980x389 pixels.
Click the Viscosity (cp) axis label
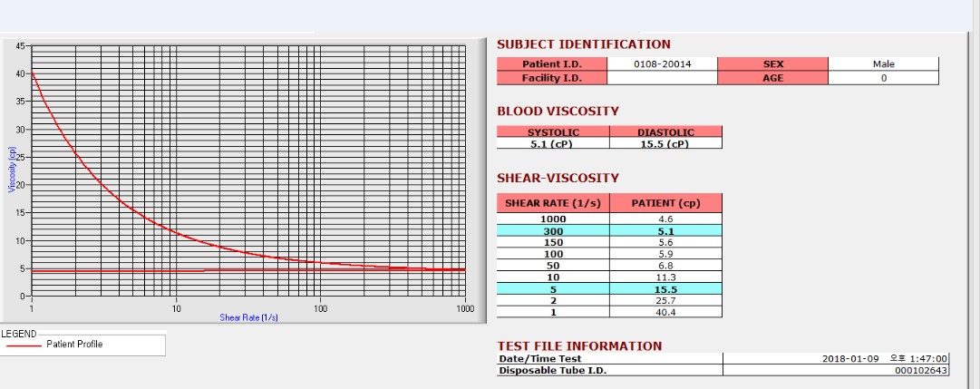11,170
